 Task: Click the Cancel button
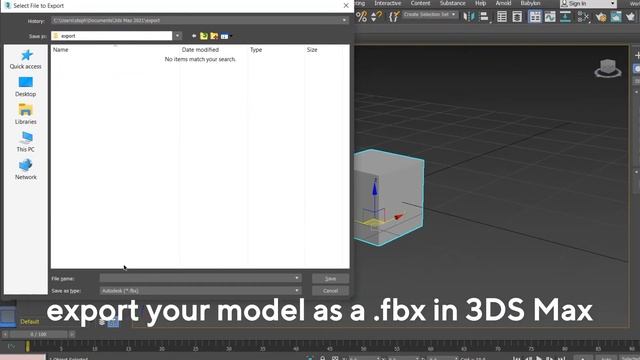[330, 291]
